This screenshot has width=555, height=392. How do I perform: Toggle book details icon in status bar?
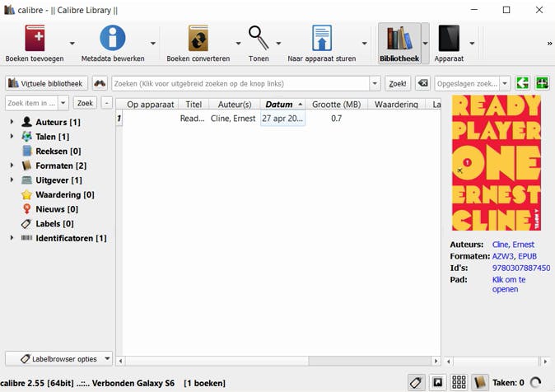click(480, 383)
